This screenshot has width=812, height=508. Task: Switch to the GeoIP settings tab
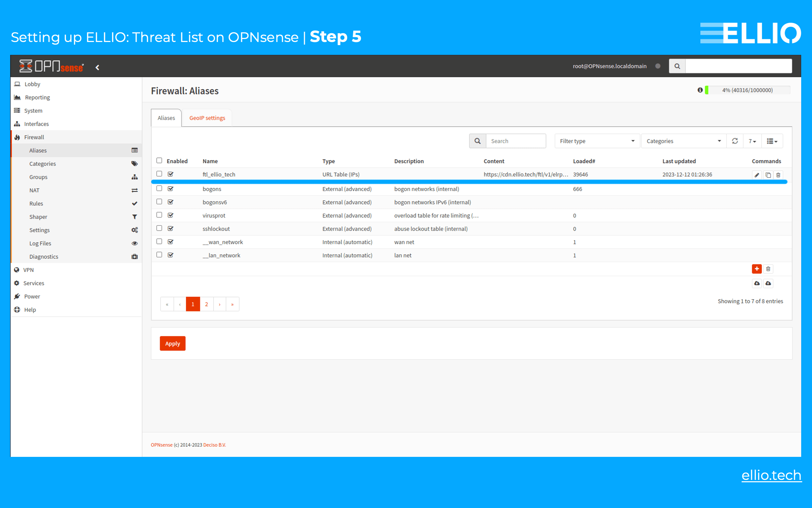click(207, 118)
